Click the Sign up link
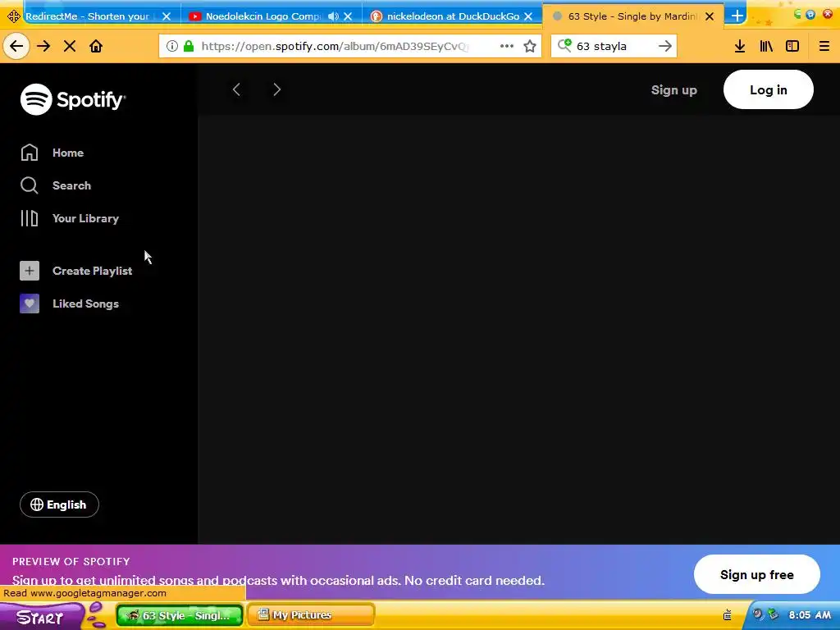Screen dimensions: 840x630 674,90
